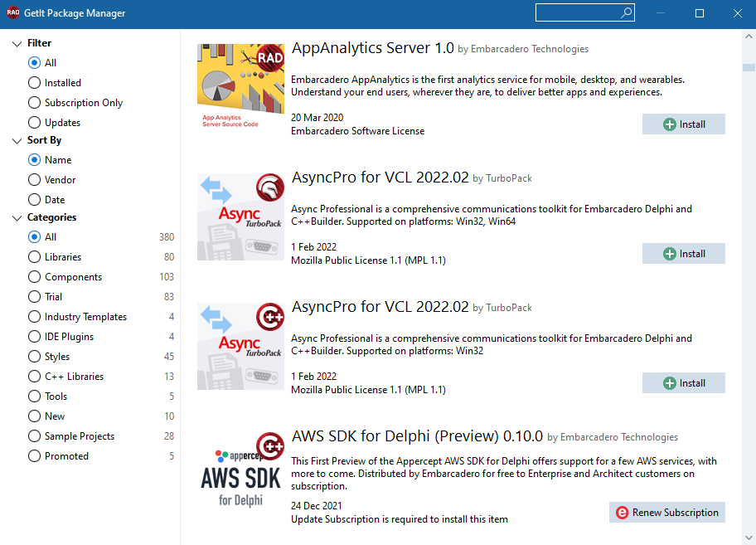Select the All filter radio button

tap(34, 63)
